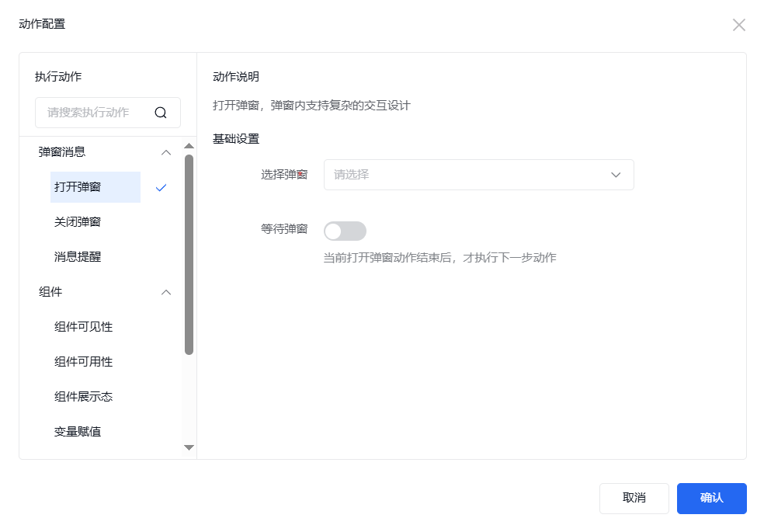Click the 取消 button

tap(634, 499)
